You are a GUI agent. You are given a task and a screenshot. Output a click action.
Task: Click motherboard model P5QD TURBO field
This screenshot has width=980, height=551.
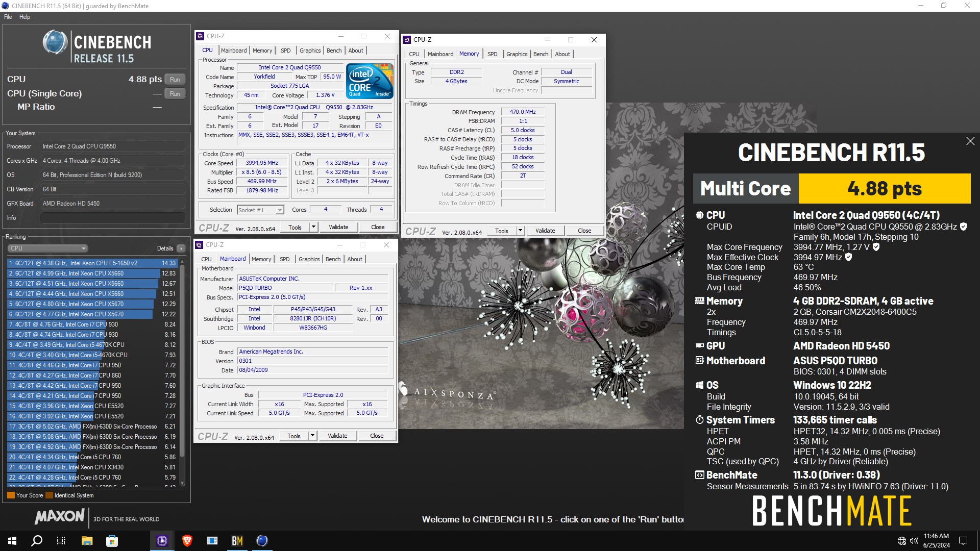tap(286, 288)
